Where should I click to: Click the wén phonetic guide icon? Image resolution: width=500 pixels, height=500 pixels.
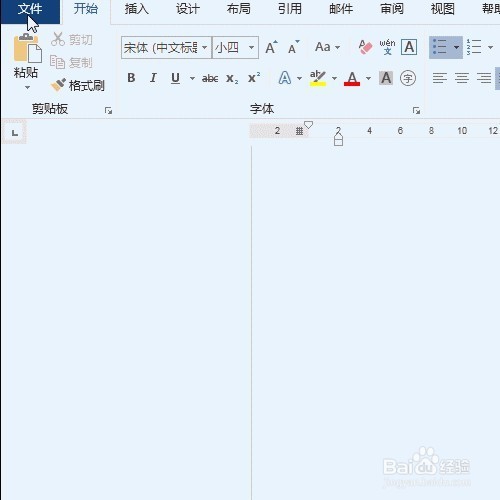coord(387,47)
